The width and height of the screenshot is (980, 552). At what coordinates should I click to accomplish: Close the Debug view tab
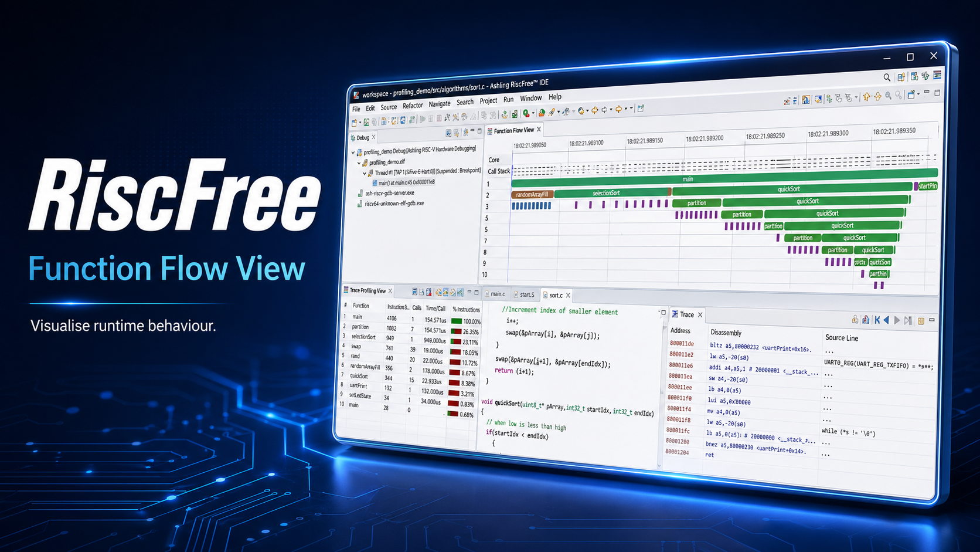373,137
